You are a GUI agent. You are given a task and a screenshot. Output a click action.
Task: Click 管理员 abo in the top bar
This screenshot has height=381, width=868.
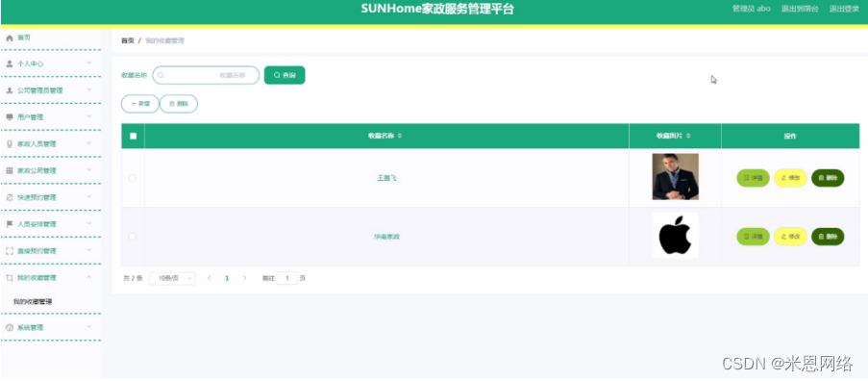(x=751, y=9)
